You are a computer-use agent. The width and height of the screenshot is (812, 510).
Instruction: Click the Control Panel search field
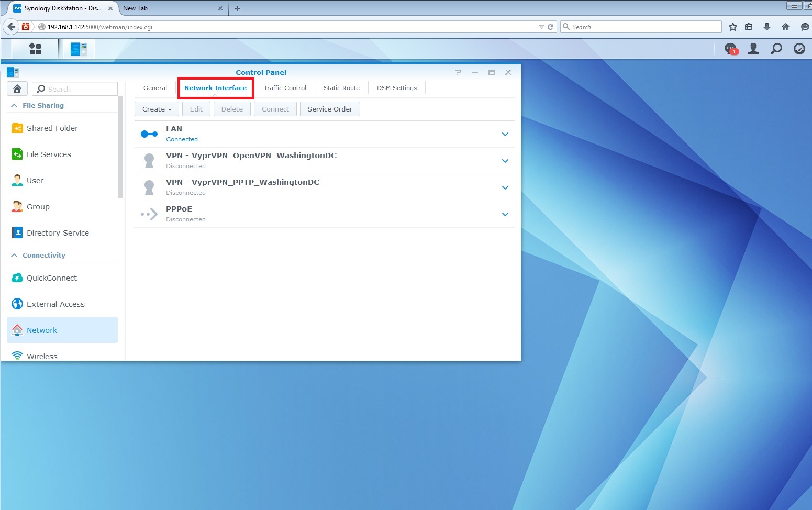tap(80, 89)
